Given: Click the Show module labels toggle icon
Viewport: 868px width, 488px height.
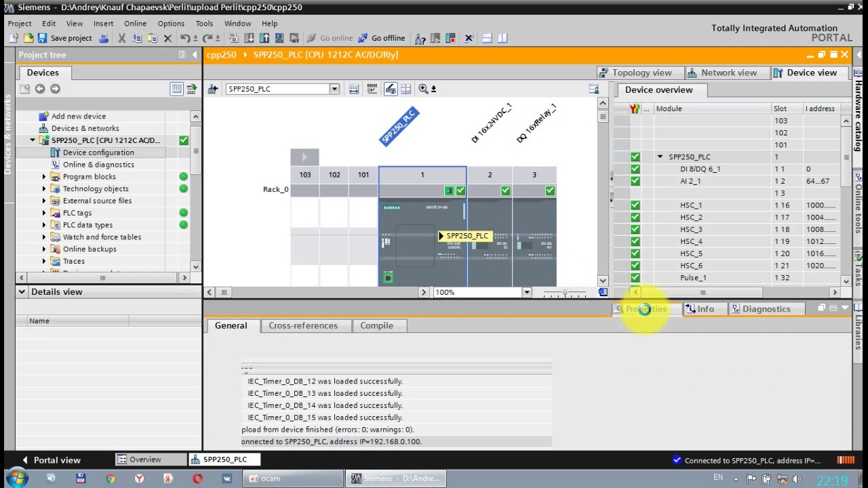Looking at the screenshot, I should (371, 89).
